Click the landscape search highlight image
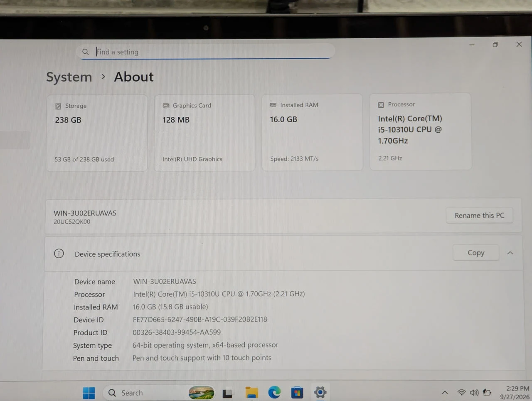The image size is (532, 401). [x=202, y=392]
